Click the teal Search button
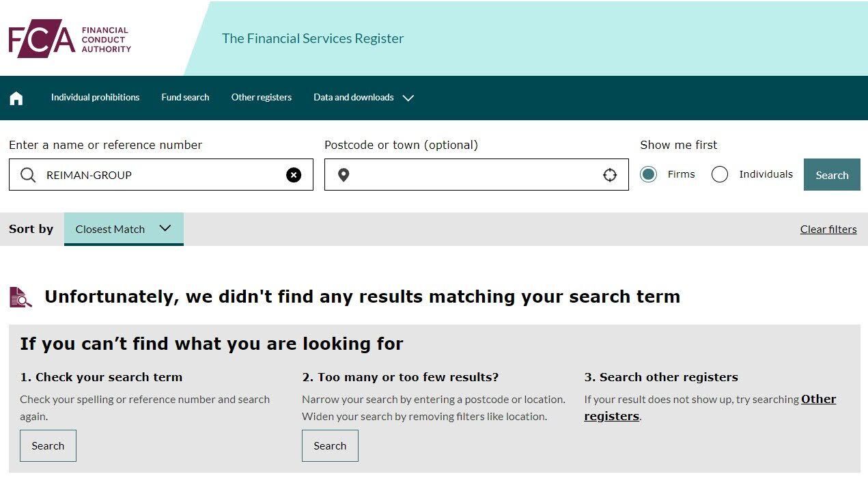This screenshot has height=483, width=868. [831, 175]
